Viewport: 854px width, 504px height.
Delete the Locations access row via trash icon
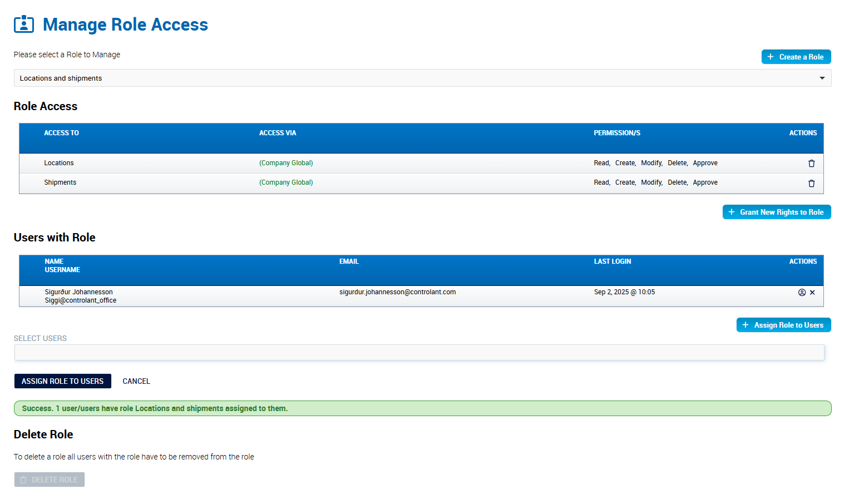pos(811,163)
